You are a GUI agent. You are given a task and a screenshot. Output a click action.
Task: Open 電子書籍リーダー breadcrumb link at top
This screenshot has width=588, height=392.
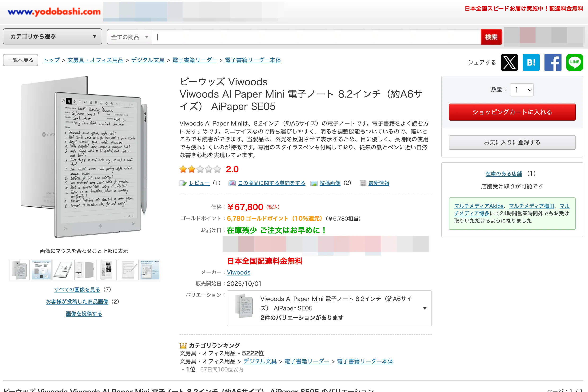195,60
